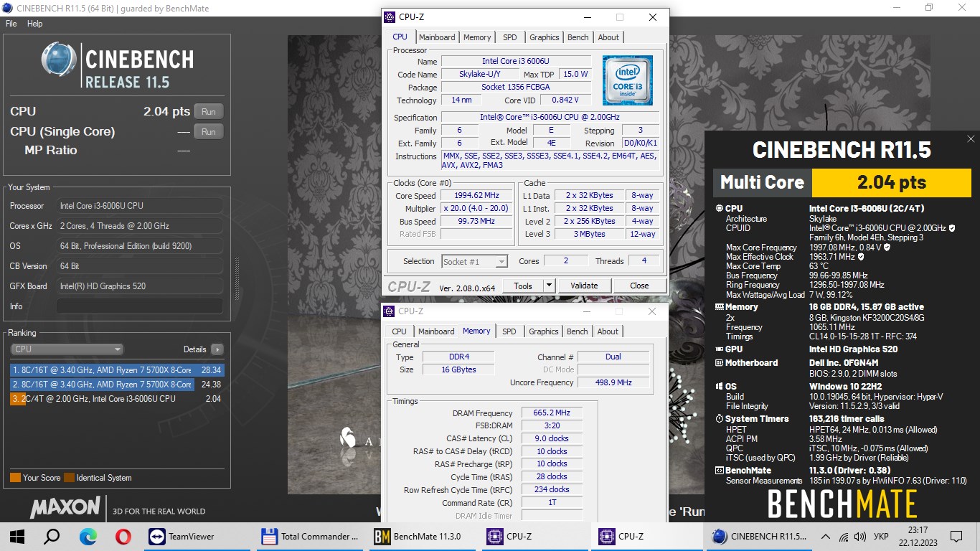Activate first CPU-Z taskbar button

(536, 536)
